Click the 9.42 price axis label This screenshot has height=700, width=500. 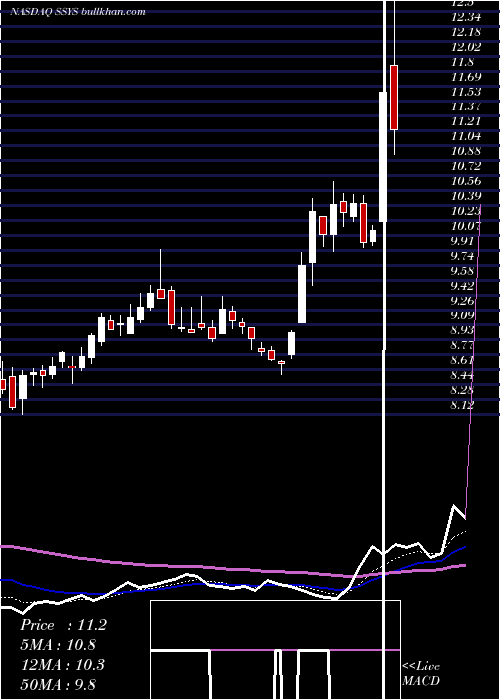coord(462,285)
